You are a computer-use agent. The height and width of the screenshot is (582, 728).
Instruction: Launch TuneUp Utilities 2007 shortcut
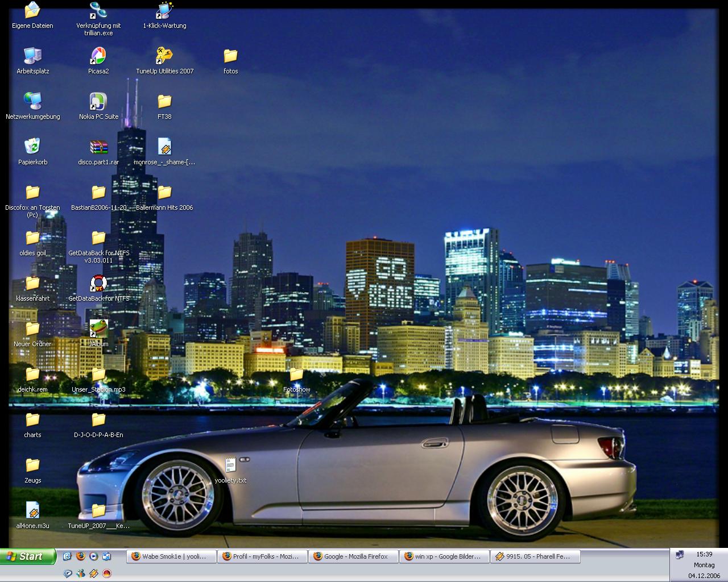(x=164, y=56)
